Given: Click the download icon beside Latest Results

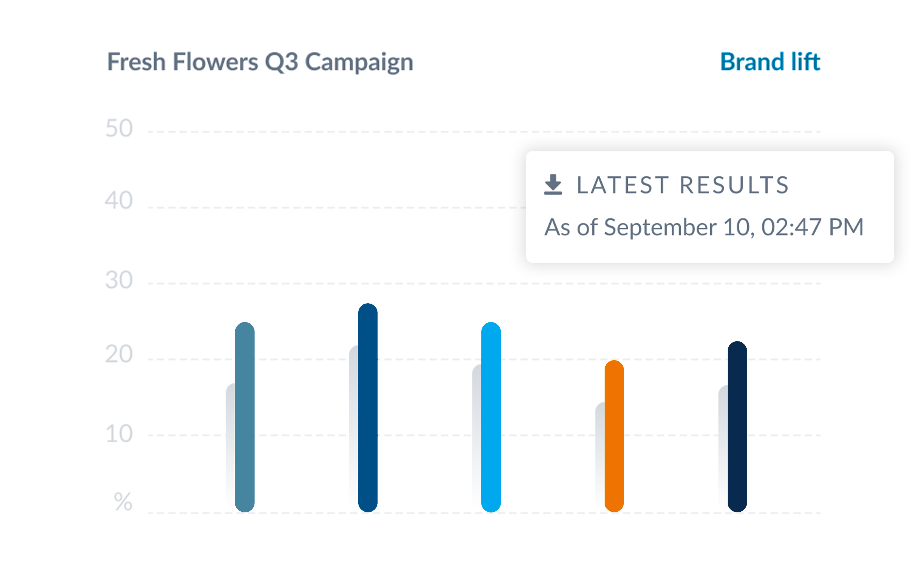Looking at the screenshot, I should (x=553, y=185).
